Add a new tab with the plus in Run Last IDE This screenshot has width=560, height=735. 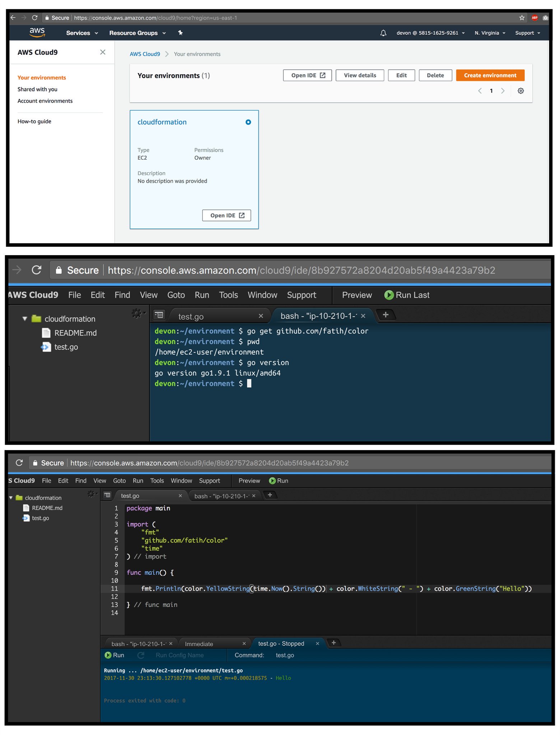point(386,315)
